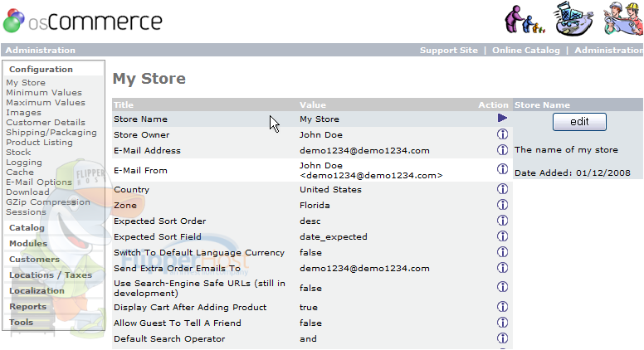Open Download configuration page
The width and height of the screenshot is (644, 350).
pos(27,192)
